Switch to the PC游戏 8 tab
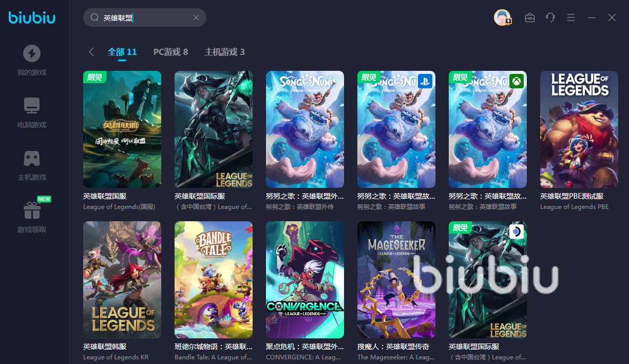The height and width of the screenshot is (364, 629). 170,52
